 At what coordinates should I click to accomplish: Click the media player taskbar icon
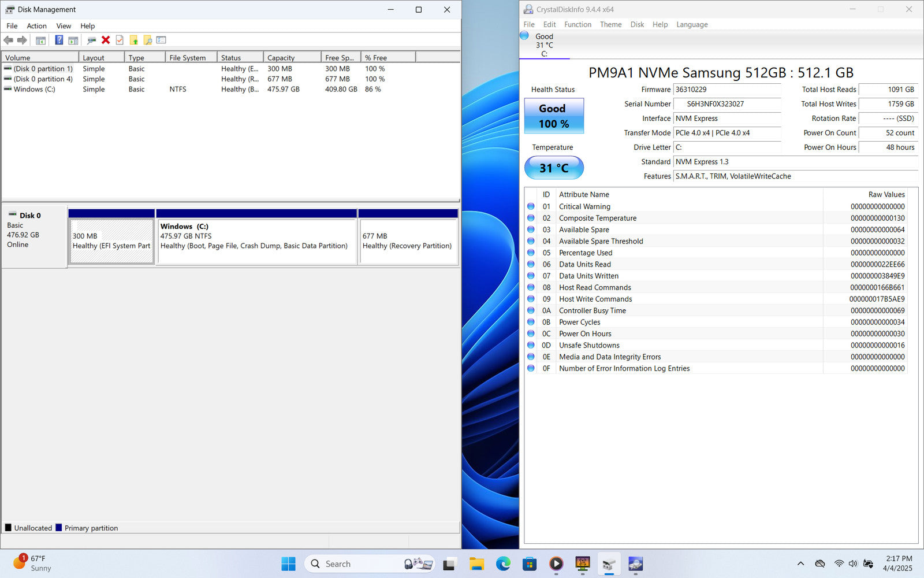point(556,564)
